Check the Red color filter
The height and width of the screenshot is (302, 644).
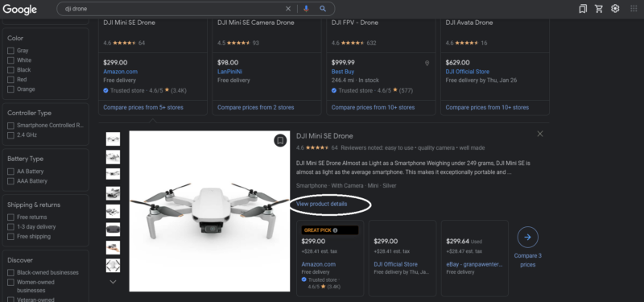pos(10,80)
